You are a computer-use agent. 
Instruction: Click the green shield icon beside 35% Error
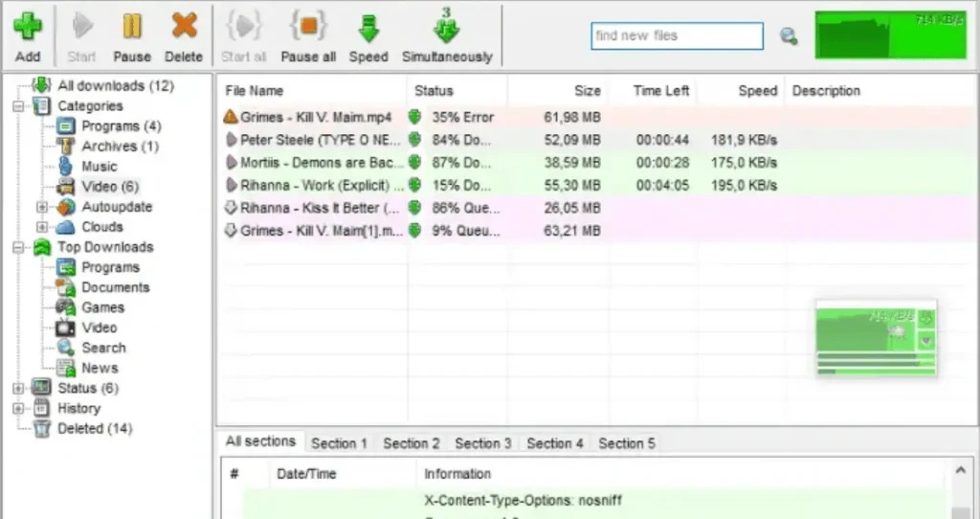pyautogui.click(x=414, y=117)
